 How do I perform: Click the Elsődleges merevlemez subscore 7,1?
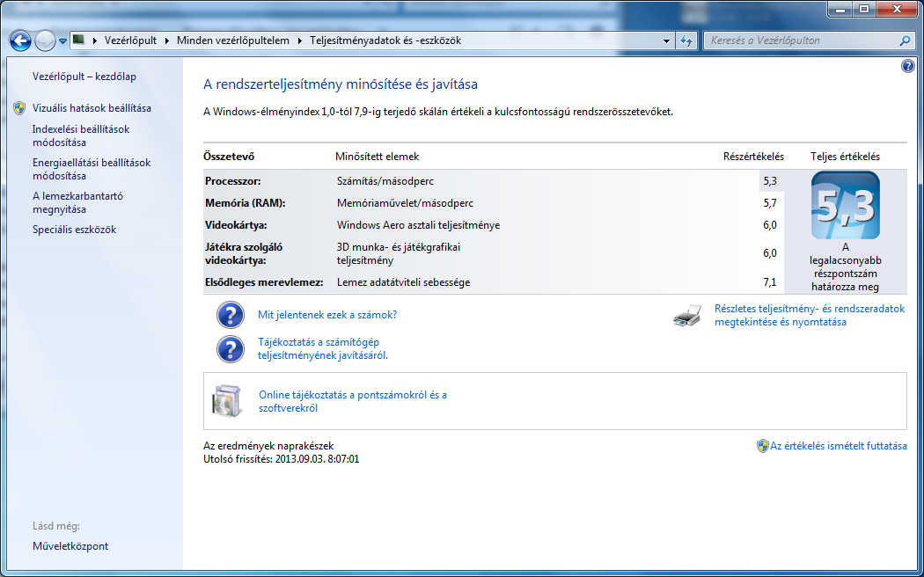[x=770, y=282]
